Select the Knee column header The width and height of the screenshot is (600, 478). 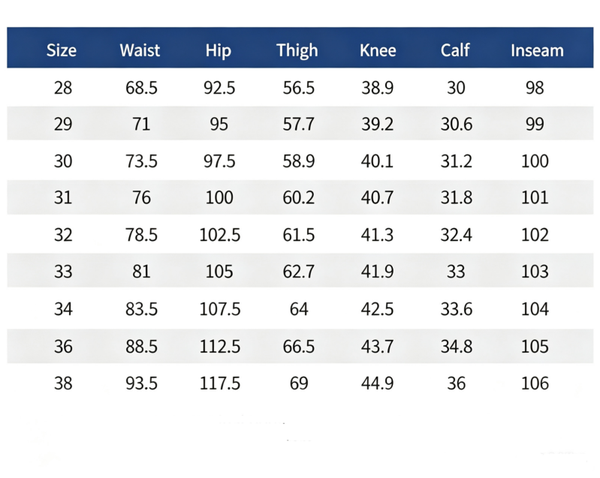[378, 50]
